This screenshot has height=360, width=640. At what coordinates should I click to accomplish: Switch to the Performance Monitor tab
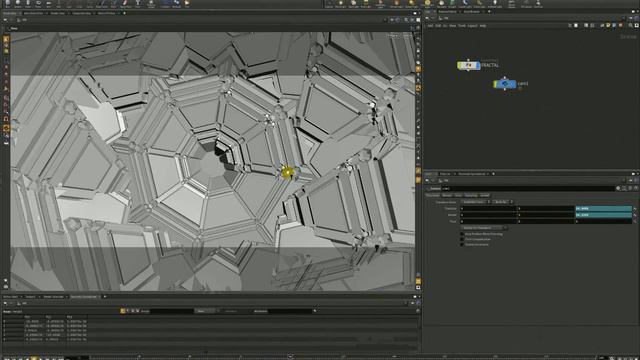coord(471,174)
